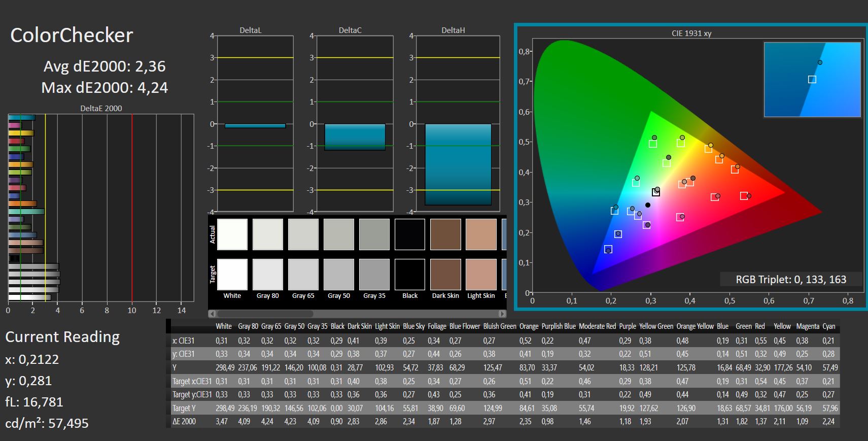Screen dimensions: 868x441
Task: Select the ΔE 2000 row label
Action: click(184, 421)
